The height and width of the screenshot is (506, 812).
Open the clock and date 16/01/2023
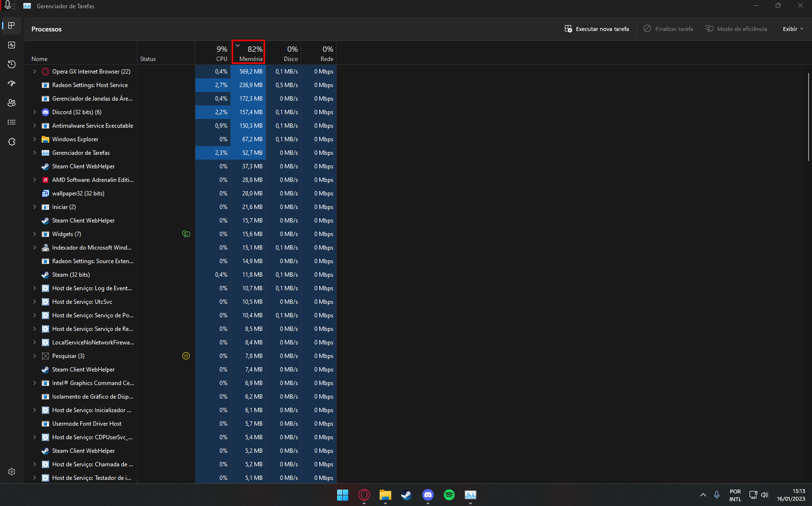(791, 495)
